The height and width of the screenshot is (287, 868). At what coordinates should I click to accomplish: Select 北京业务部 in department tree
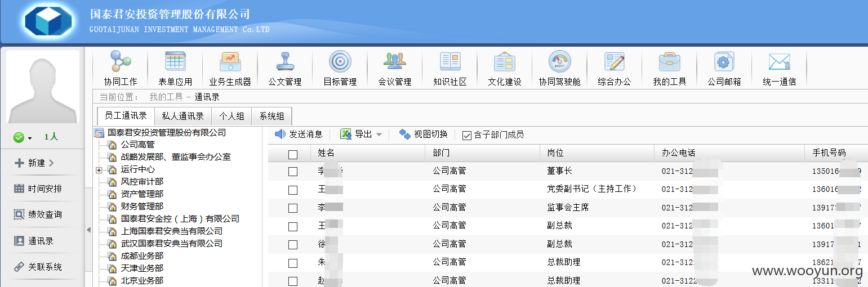142,280
